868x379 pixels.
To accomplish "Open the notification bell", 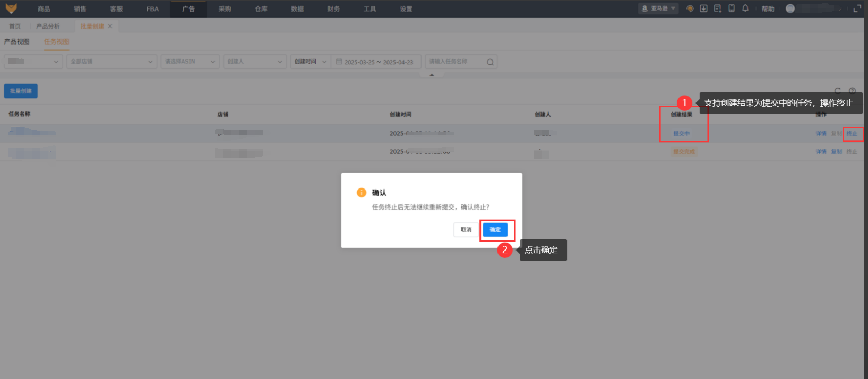I will (745, 8).
